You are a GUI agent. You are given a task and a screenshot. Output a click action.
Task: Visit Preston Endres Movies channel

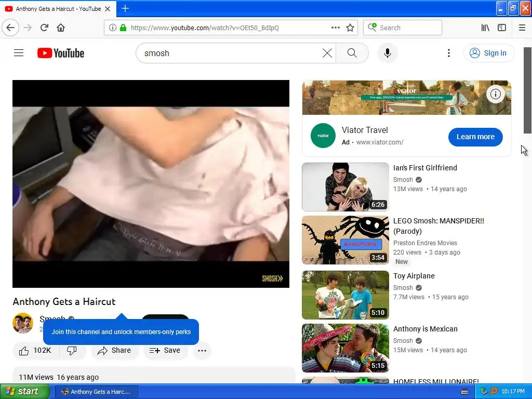pyautogui.click(x=425, y=243)
